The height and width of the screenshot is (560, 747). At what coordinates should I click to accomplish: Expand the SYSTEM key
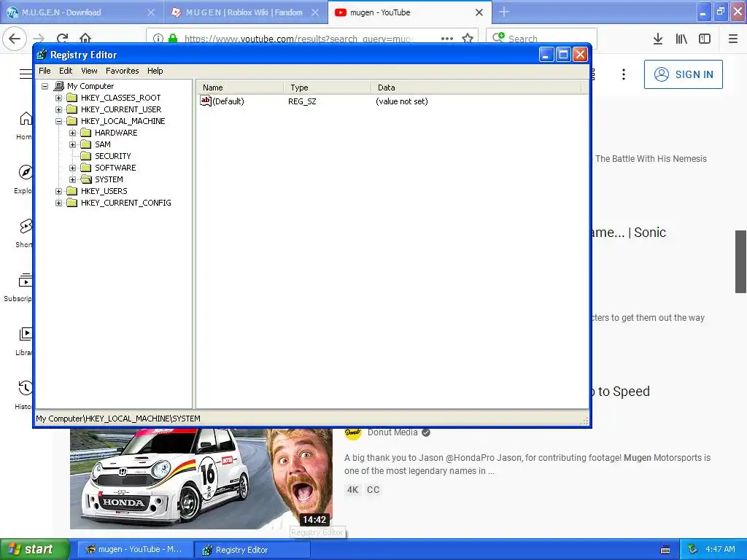coord(72,179)
